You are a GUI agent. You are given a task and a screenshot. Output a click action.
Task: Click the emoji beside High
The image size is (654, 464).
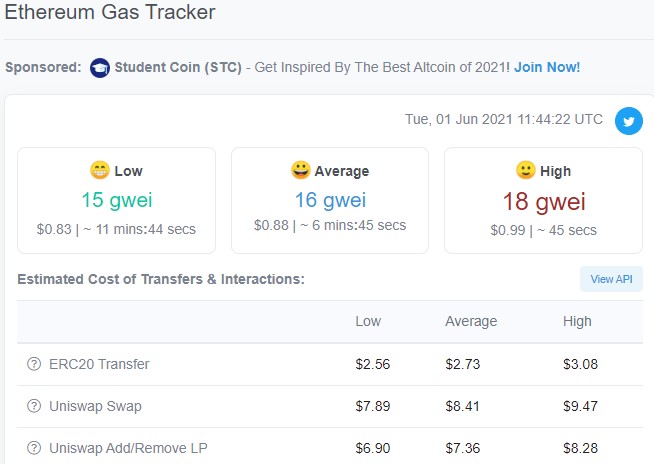coord(526,170)
